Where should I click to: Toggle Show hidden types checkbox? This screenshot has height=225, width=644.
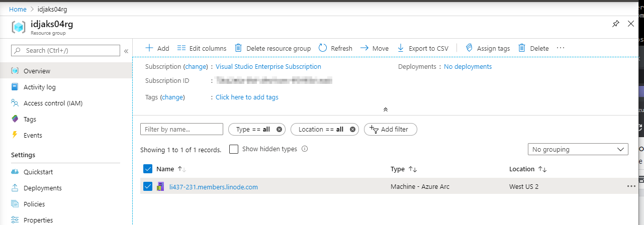coord(234,149)
